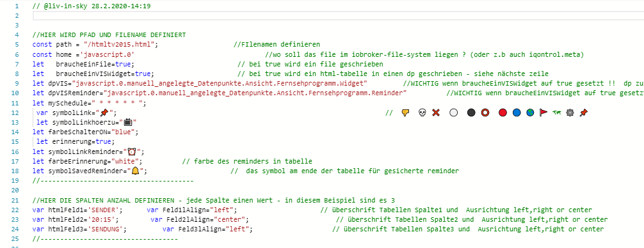Click the "center" value of Feld2lAlign
The height and width of the screenshot is (248, 644).
tap(230, 220)
